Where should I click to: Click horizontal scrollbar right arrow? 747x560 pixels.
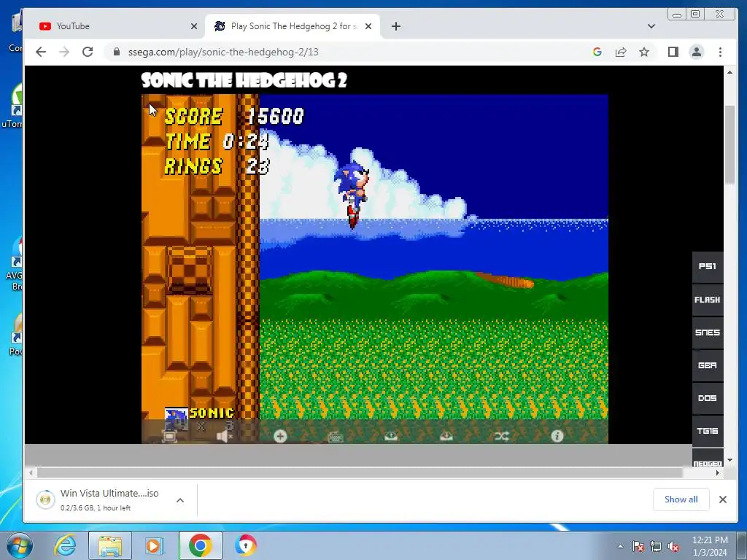(x=718, y=472)
